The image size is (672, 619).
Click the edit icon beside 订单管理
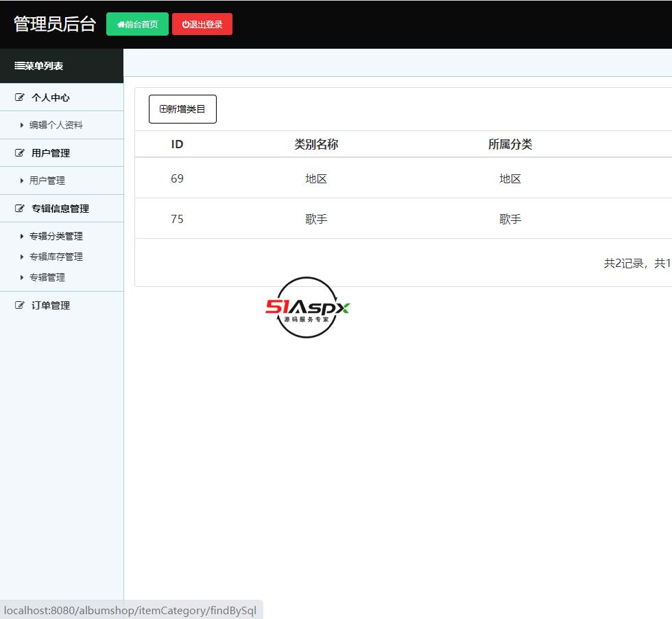coord(20,305)
